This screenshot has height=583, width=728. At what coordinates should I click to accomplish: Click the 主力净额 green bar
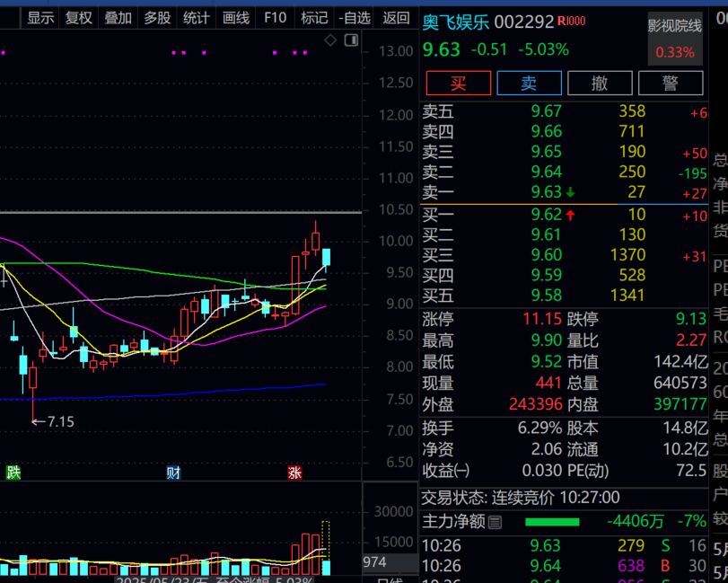(x=552, y=522)
